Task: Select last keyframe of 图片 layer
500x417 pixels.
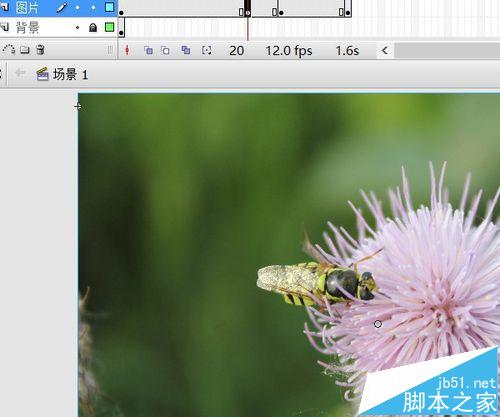Action: (x=348, y=13)
